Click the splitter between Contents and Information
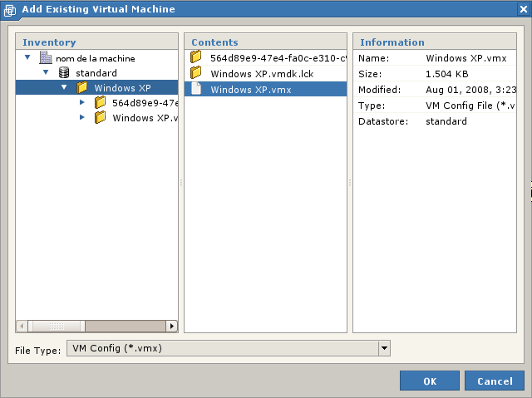This screenshot has height=398, width=532. [x=350, y=183]
